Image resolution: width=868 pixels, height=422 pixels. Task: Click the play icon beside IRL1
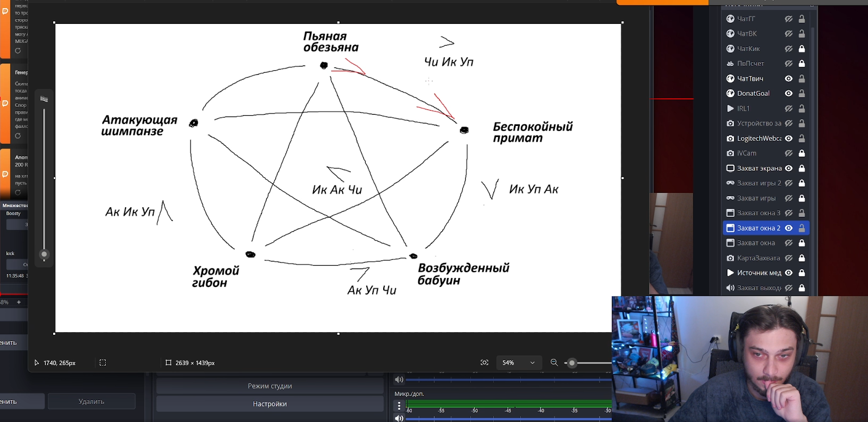tap(730, 108)
